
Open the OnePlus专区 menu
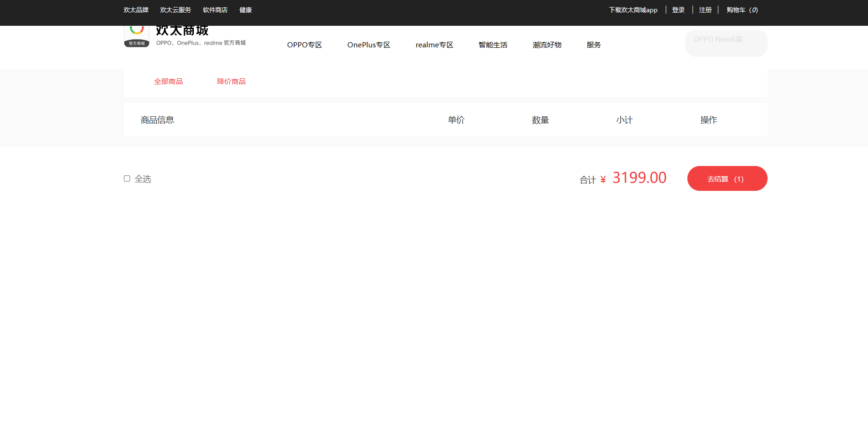369,45
